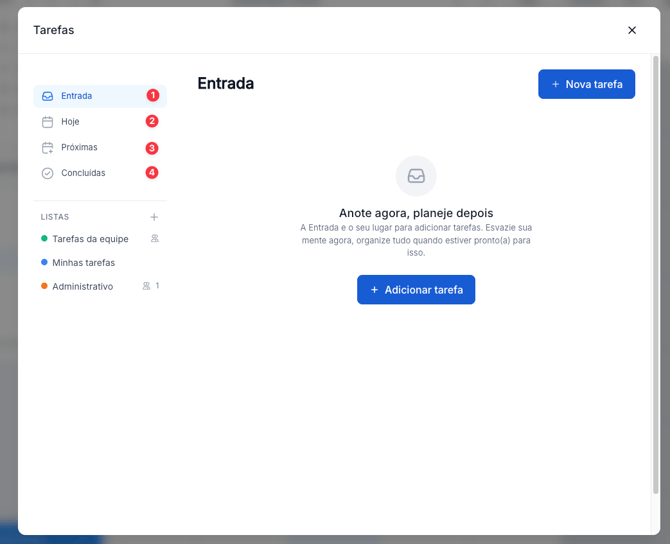The width and height of the screenshot is (670, 544).
Task: Click the checkmark circle icon beside Concluídas
Action: (47, 173)
